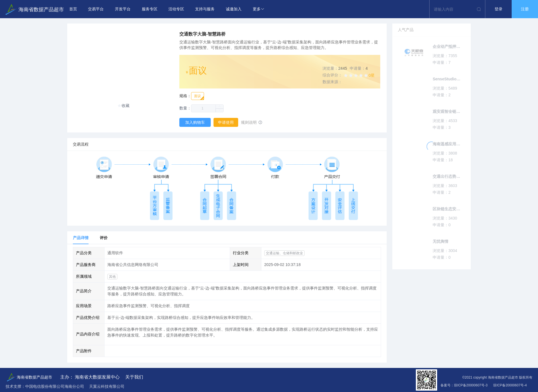Click the 其他 domain tag
The image size is (538, 392).
click(x=112, y=277)
